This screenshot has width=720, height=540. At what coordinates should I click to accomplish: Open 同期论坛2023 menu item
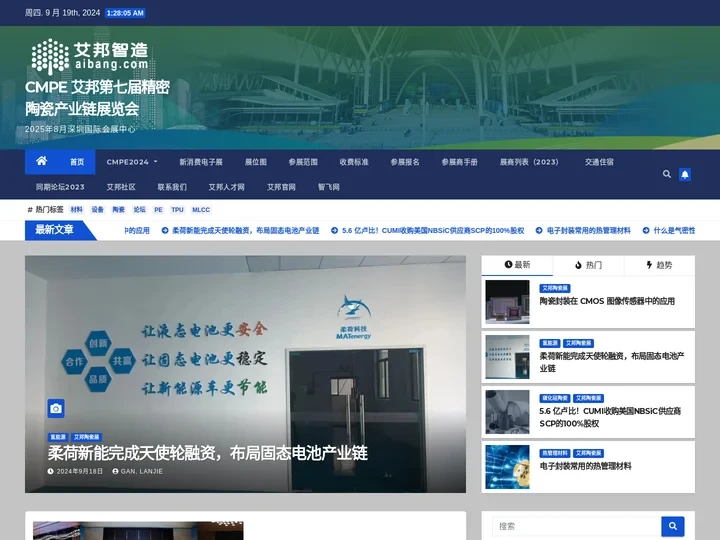tap(60, 187)
